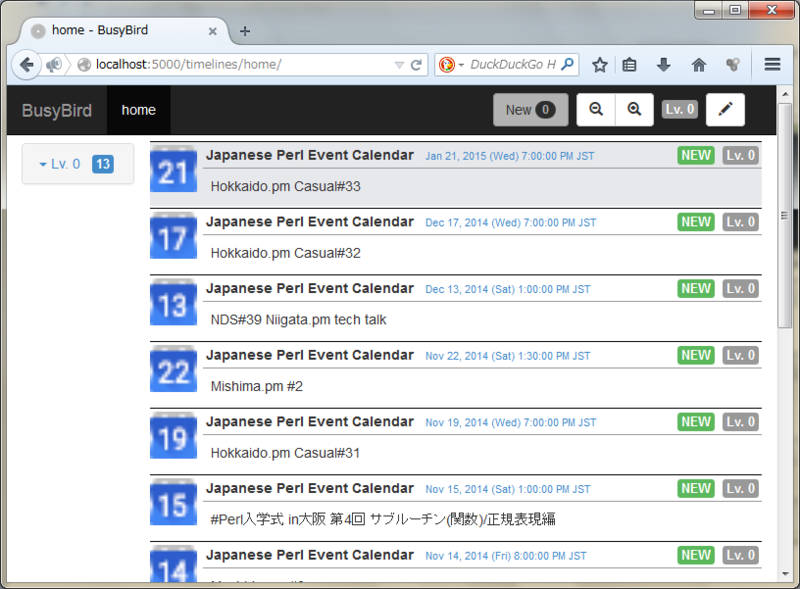Image resolution: width=800 pixels, height=589 pixels.
Task: Collapse the Lv. 0 timeline list in sidebar
Action: 42,164
